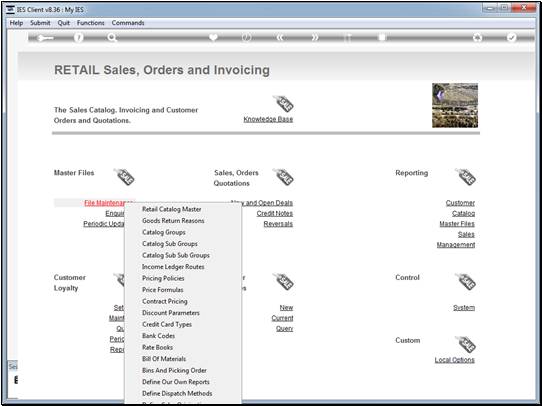Click the key icon in the toolbar
The width and height of the screenshot is (542, 406).
click(x=44, y=38)
